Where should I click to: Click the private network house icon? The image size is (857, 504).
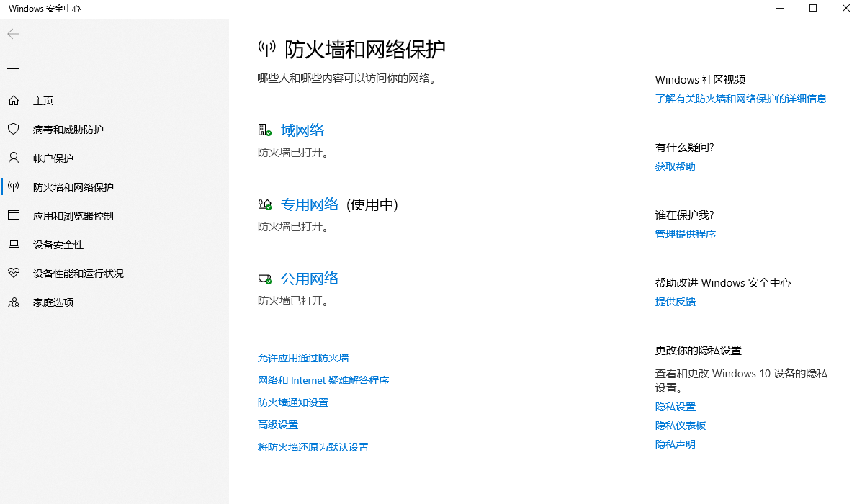pos(264,204)
